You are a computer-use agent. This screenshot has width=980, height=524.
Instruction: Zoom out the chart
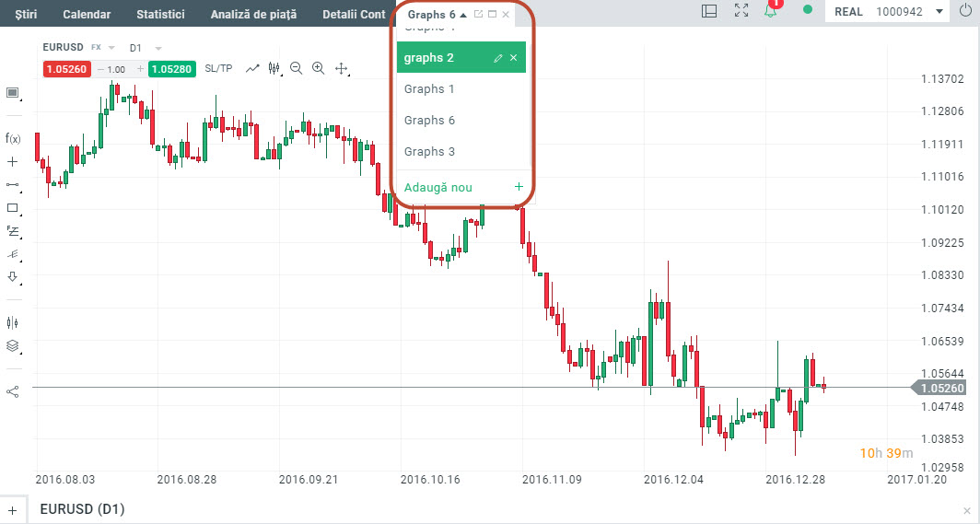point(297,69)
